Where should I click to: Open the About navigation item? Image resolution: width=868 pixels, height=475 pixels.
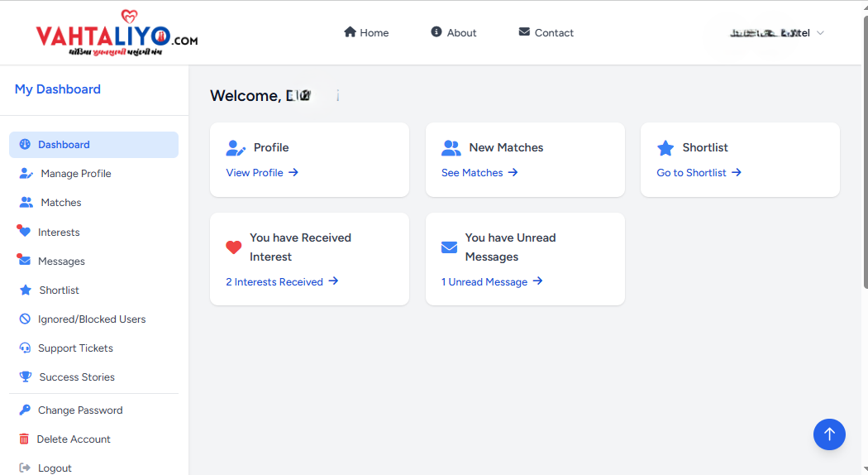tap(453, 33)
